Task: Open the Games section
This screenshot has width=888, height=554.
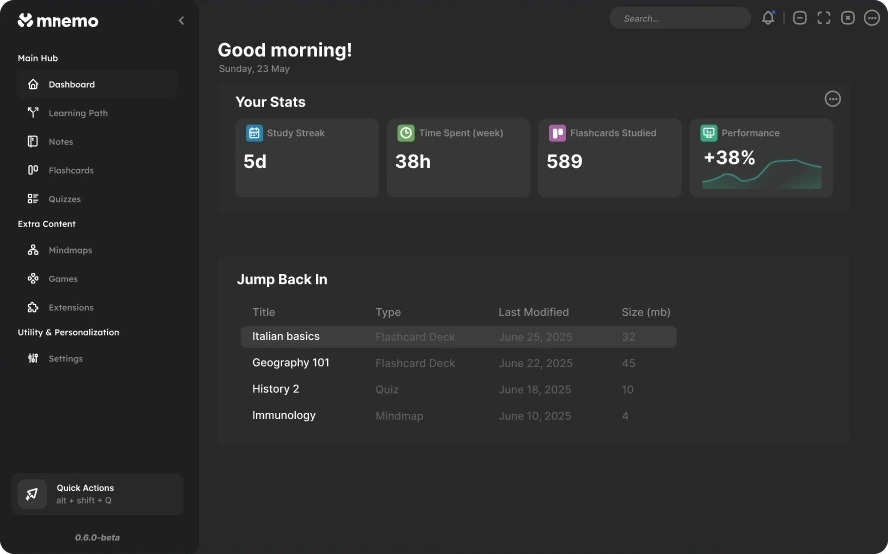Action: [97, 279]
